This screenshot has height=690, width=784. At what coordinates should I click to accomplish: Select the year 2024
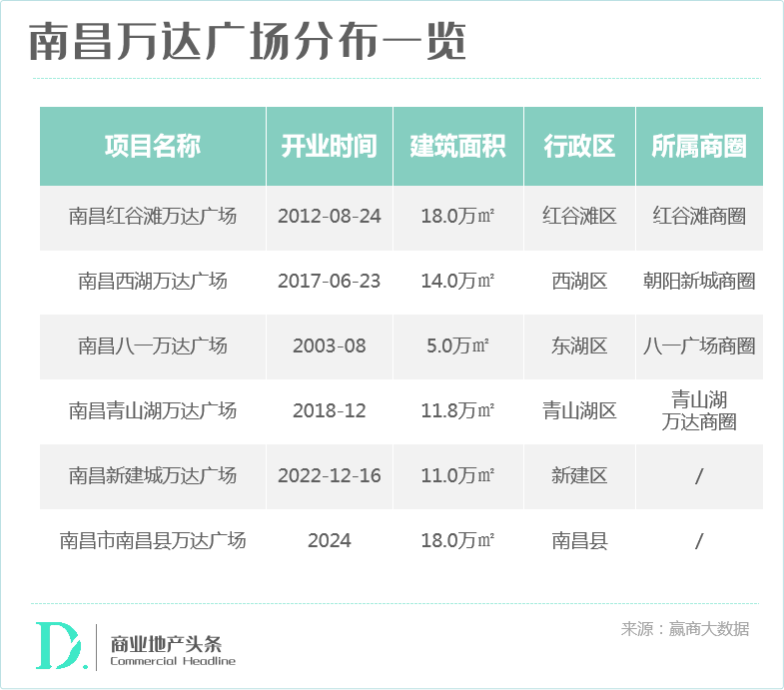pyautogui.click(x=329, y=540)
